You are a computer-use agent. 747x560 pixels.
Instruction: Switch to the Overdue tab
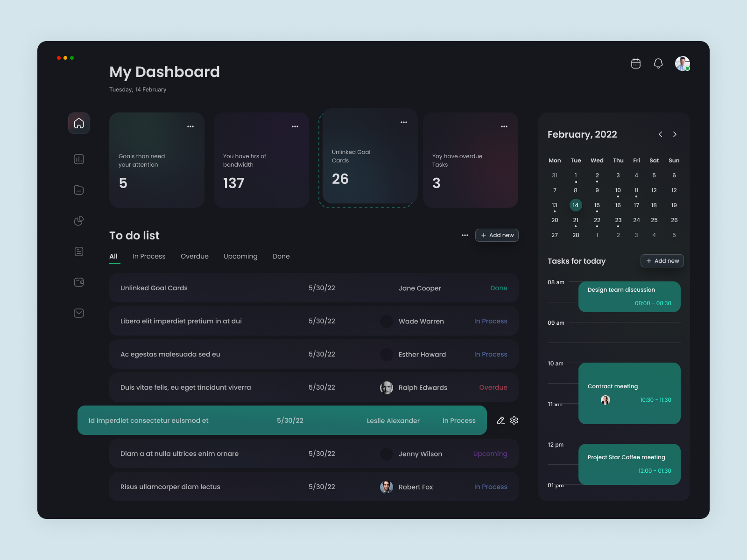(195, 256)
